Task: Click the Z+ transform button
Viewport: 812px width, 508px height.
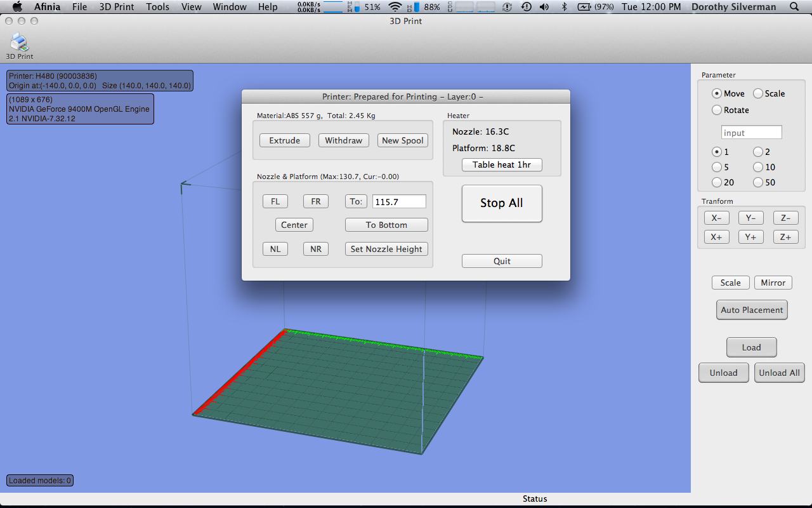Action: [x=786, y=237]
